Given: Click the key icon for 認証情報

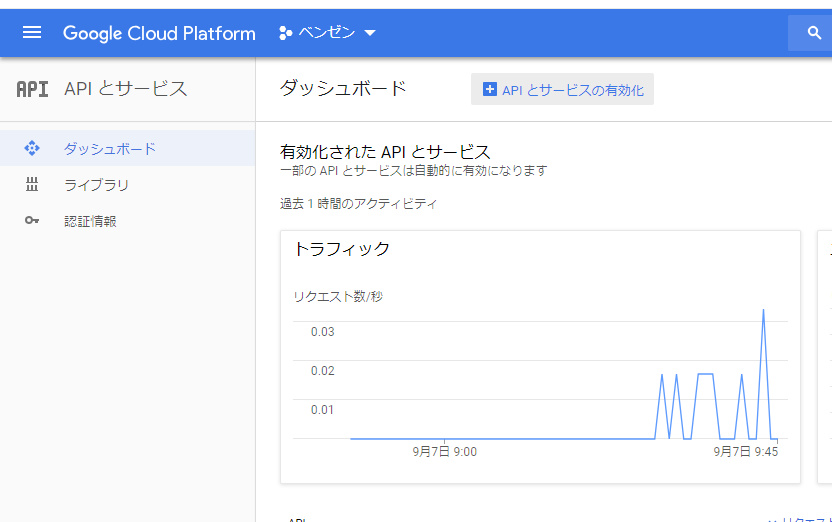Looking at the screenshot, I should (x=32, y=220).
